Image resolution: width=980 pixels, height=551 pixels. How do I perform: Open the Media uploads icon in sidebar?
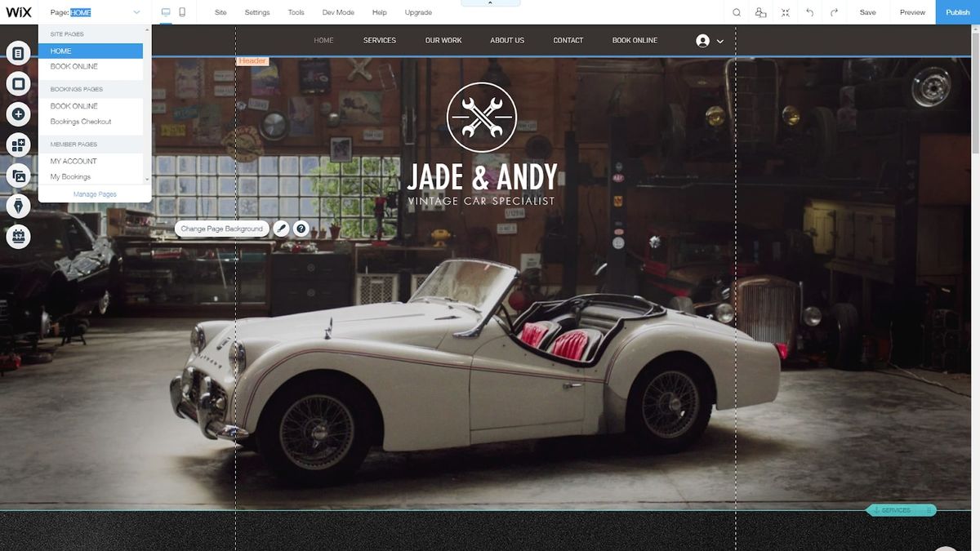click(18, 175)
